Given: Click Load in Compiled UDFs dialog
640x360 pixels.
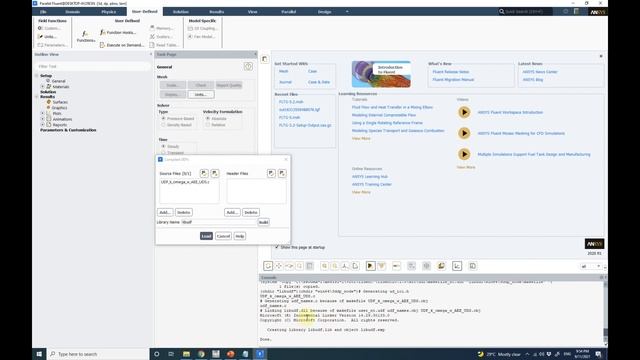Looking at the screenshot, I should click(x=206, y=236).
